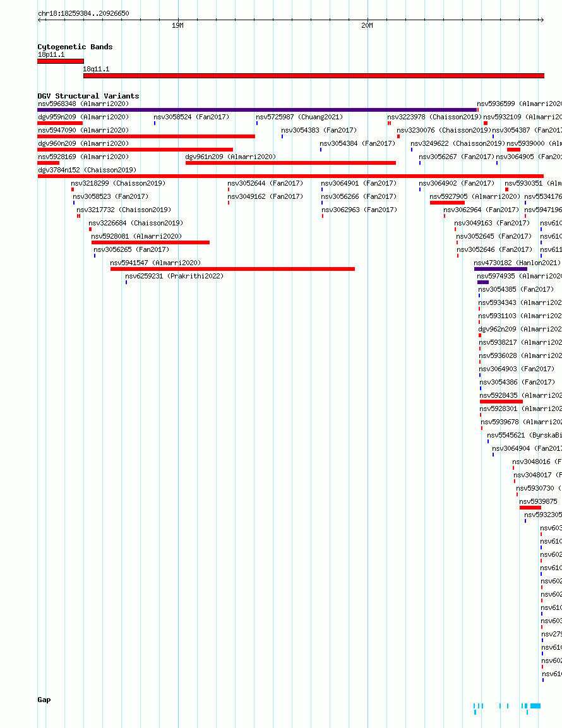This screenshot has width=562, height=728.
Task: Click the Gap track title
Action: 44,700
